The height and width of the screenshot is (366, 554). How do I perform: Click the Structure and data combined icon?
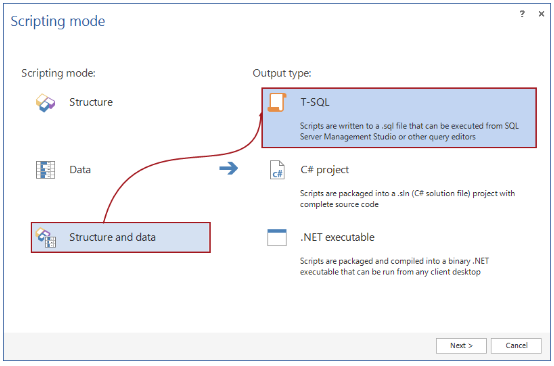point(46,237)
